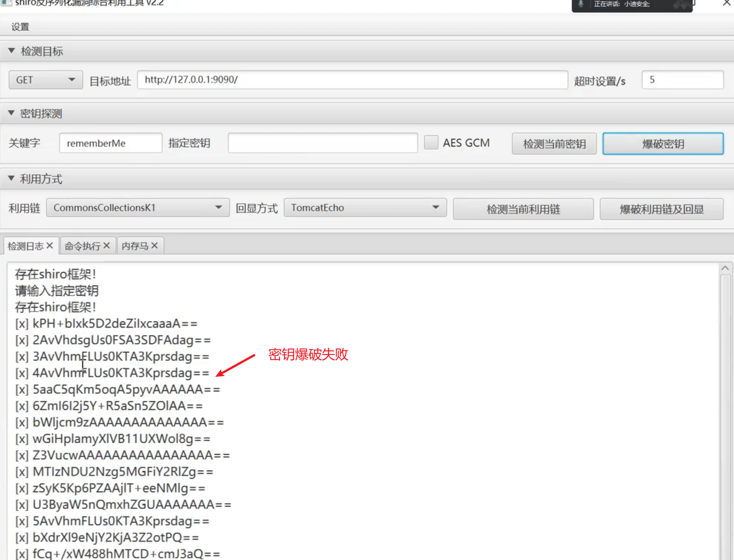Click the 爆破利用链及回显 button
734x560 pixels.
coord(661,209)
